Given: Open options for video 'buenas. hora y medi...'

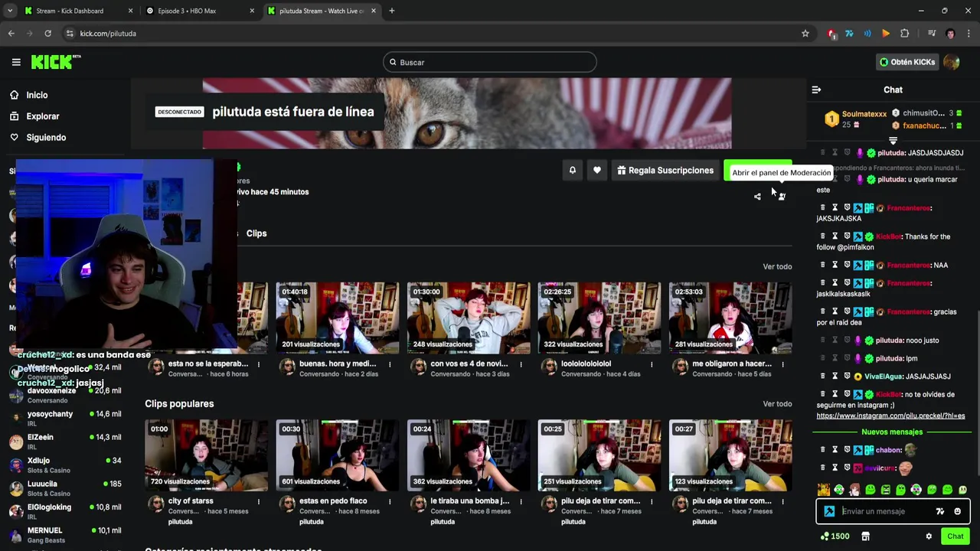Looking at the screenshot, I should coord(390,364).
